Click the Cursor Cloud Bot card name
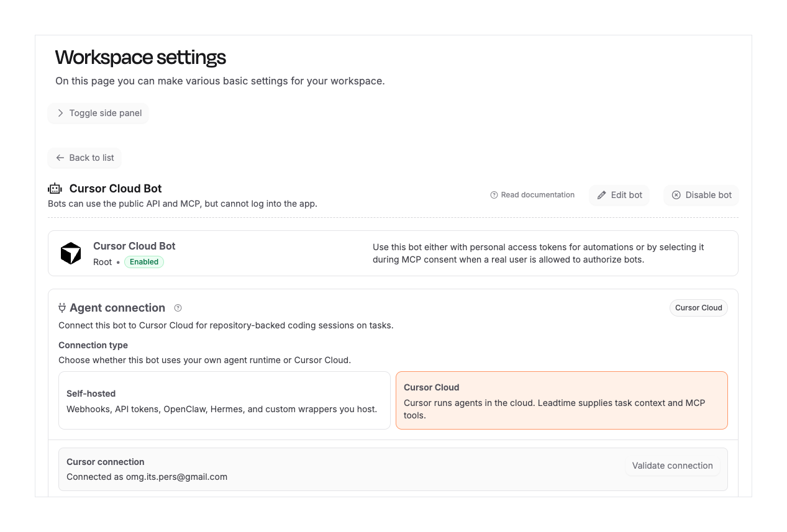 click(134, 246)
